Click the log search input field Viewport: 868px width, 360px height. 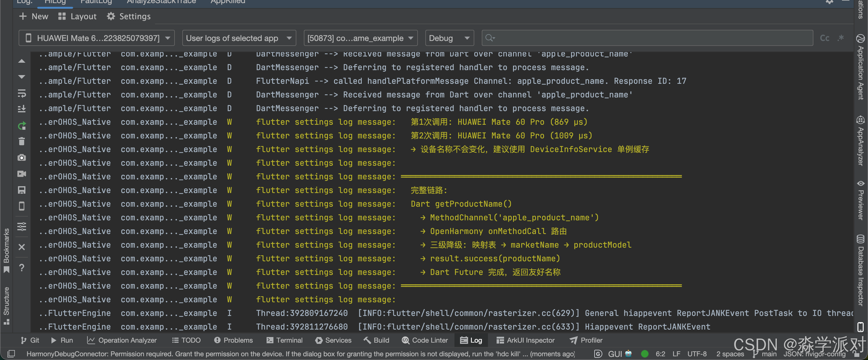pos(647,38)
